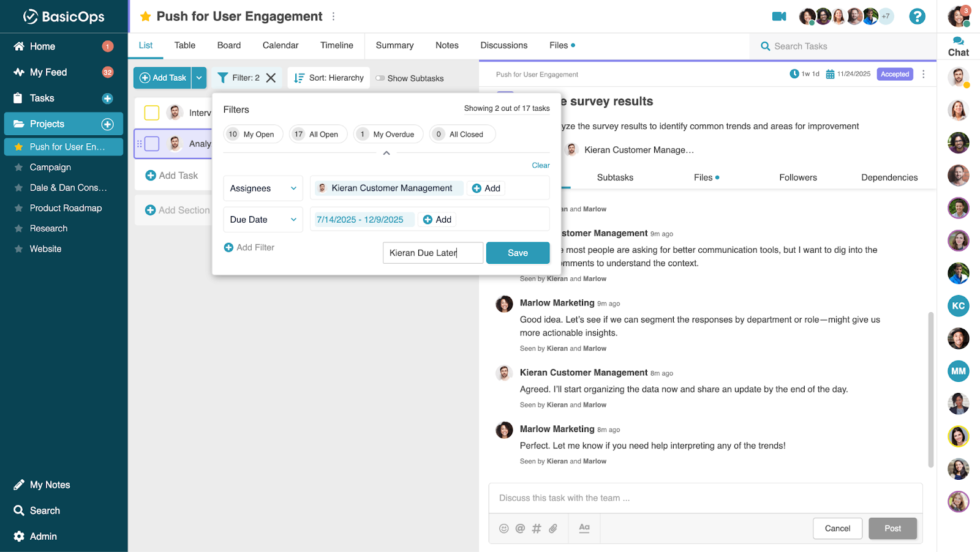Clear active filter with X icon
980x552 pixels.
coord(271,78)
